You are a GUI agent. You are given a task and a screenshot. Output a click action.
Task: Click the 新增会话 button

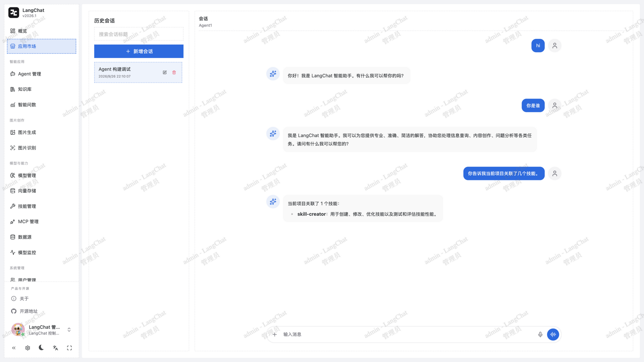(x=139, y=51)
